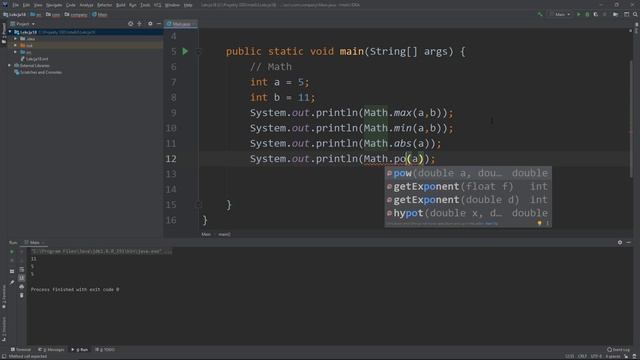This screenshot has width=640, height=360.
Task: Click the company breadcrumb in navigation bar
Action: point(76,15)
